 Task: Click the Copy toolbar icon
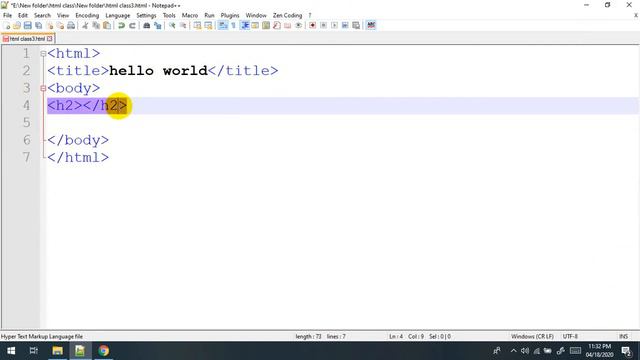pos(96,25)
